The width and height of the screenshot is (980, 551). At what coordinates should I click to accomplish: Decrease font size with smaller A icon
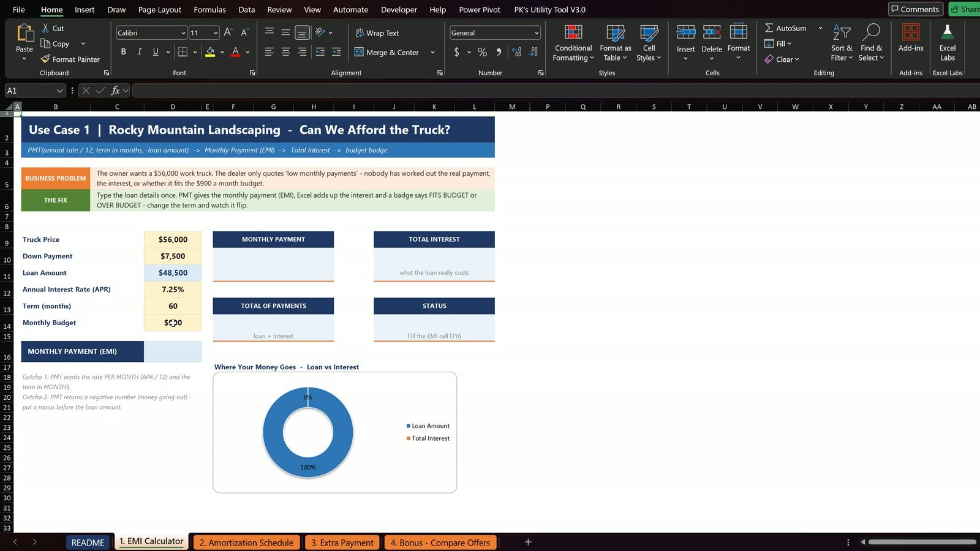click(x=244, y=32)
